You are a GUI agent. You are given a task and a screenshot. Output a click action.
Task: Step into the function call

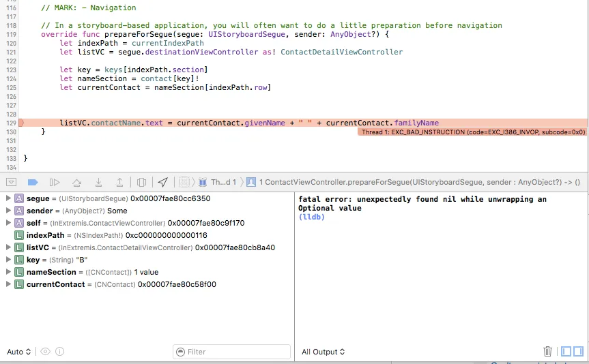pos(98,183)
